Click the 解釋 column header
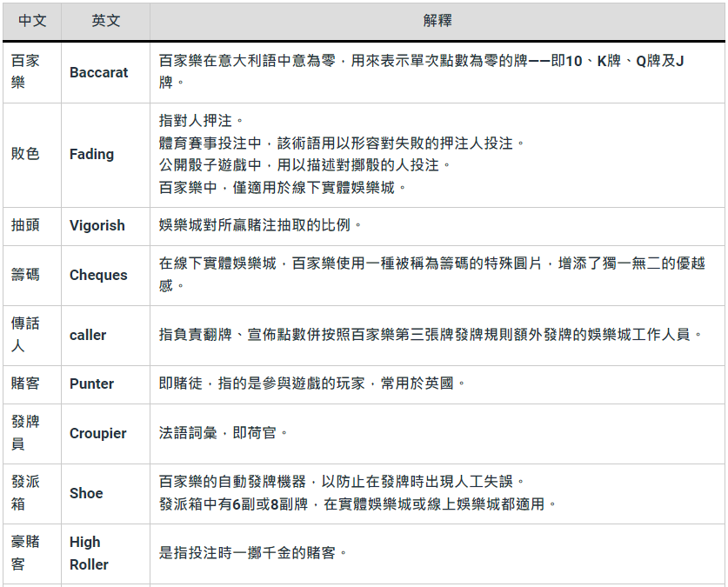Screen dimensions: 728x587 [437, 21]
